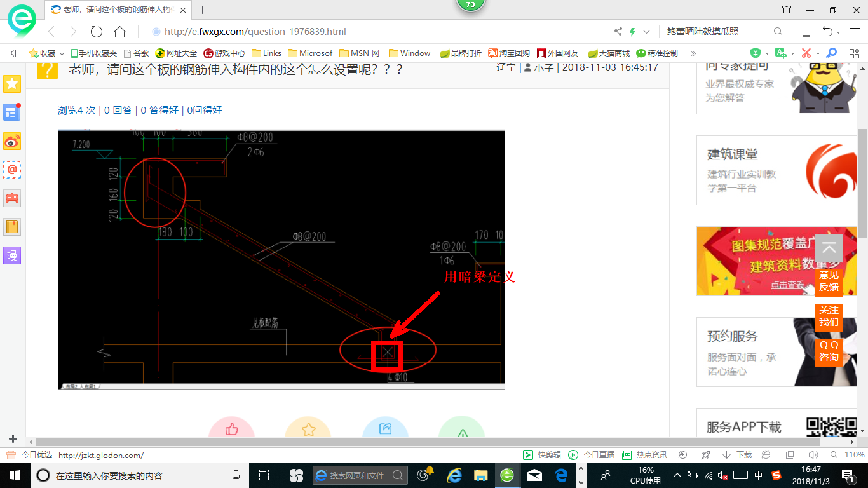Go forward to the next page
The height and width of the screenshot is (488, 868).
point(73,32)
